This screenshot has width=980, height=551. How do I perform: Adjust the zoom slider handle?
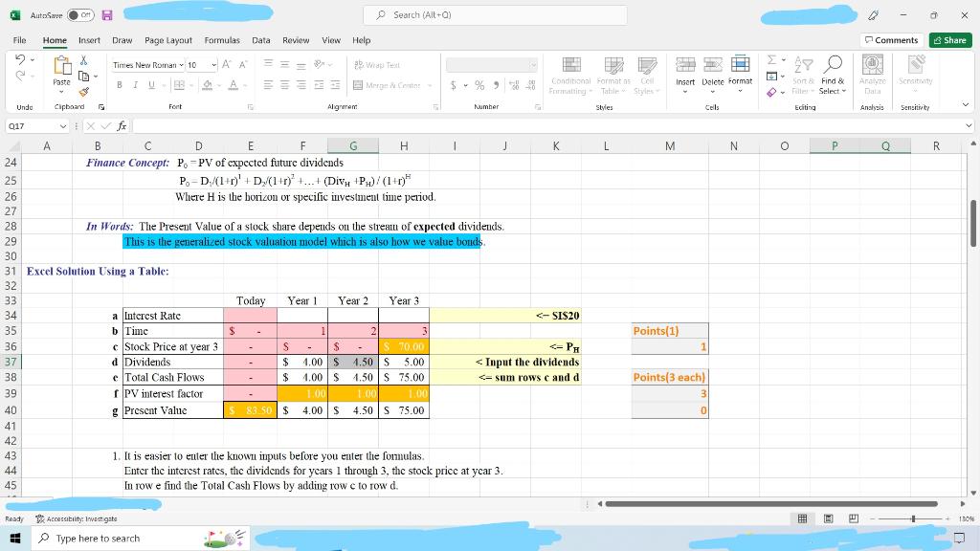(x=913, y=518)
